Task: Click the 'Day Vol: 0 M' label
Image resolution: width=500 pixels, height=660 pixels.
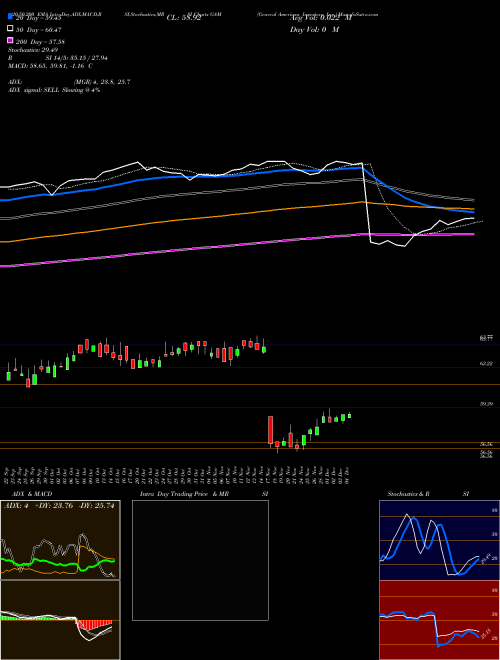Action: click(x=314, y=29)
